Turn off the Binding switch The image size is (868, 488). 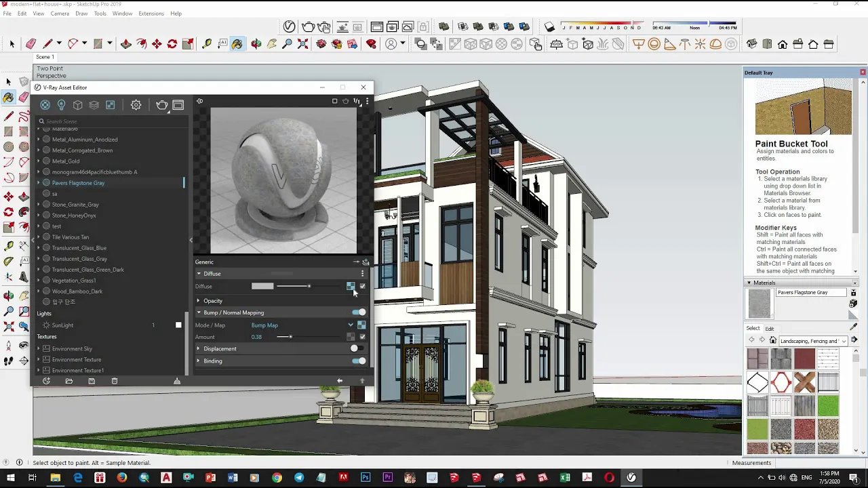pos(359,361)
